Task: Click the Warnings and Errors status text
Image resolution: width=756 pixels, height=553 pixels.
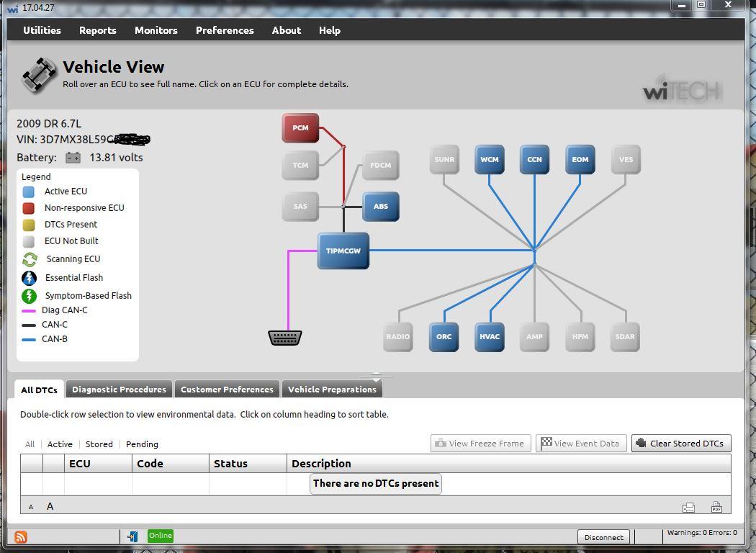Action: [702, 533]
